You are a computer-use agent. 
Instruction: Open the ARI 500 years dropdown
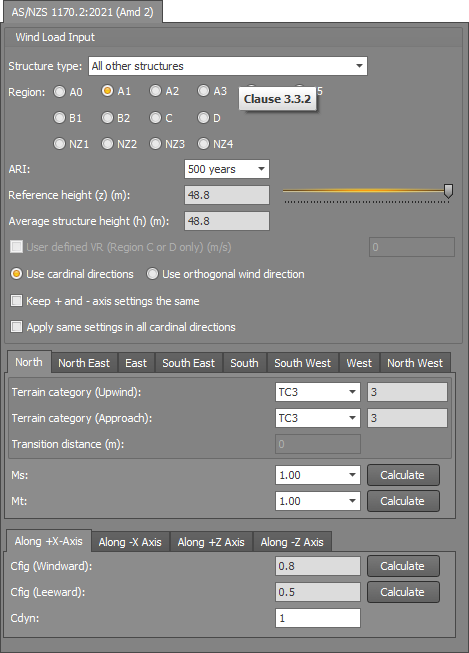pos(227,169)
